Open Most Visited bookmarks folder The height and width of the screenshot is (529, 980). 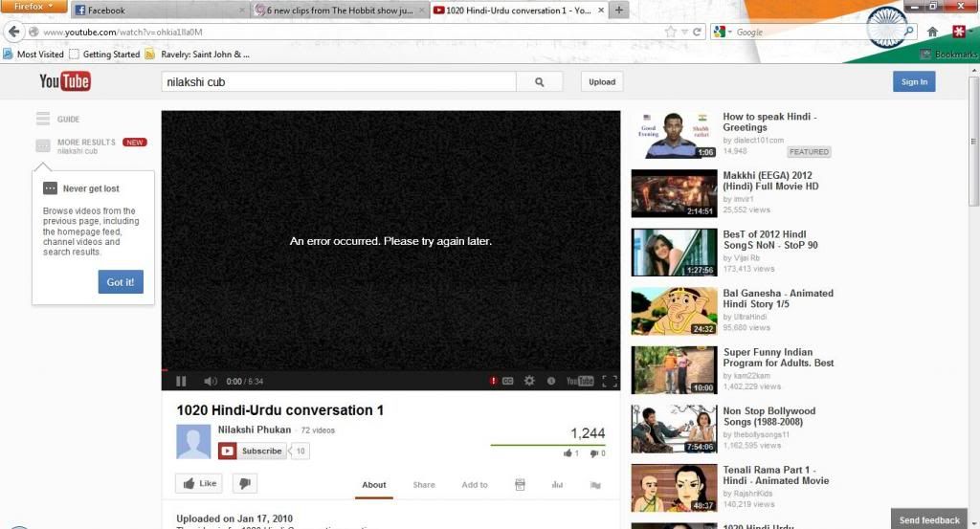pos(33,55)
